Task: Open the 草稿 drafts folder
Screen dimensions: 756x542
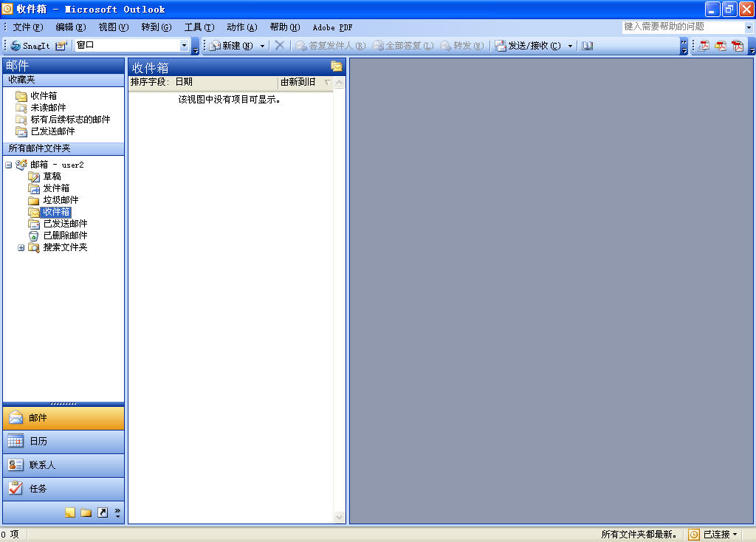Action: click(52, 176)
